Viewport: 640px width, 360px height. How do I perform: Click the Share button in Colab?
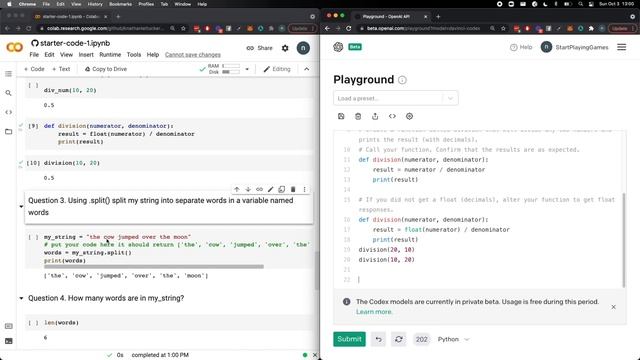click(260, 48)
